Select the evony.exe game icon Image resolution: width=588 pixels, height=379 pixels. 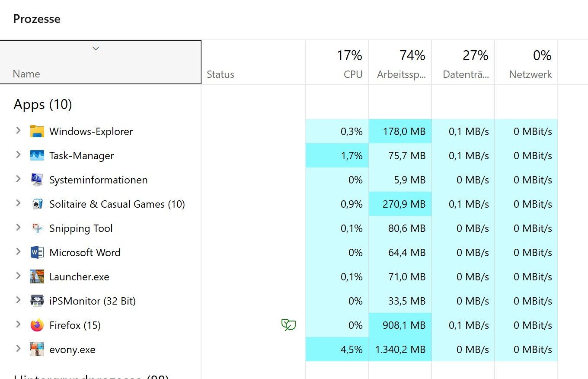(37, 349)
